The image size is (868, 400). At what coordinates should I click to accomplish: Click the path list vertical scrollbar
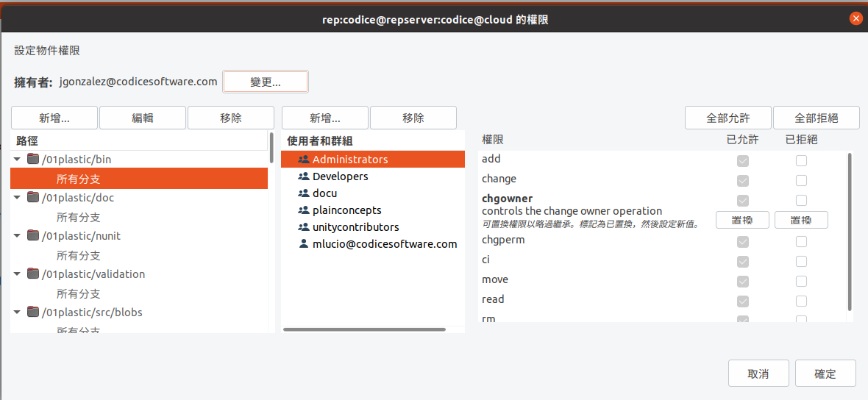271,148
